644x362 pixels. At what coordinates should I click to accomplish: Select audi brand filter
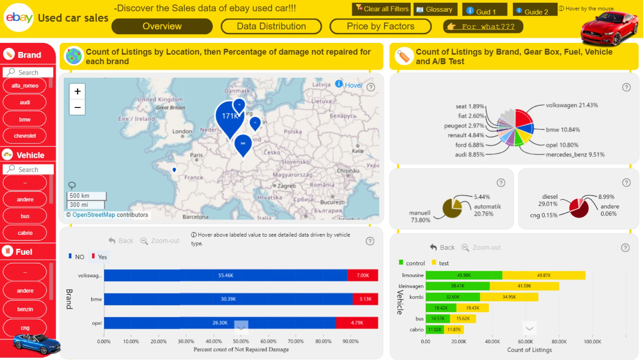[24, 102]
